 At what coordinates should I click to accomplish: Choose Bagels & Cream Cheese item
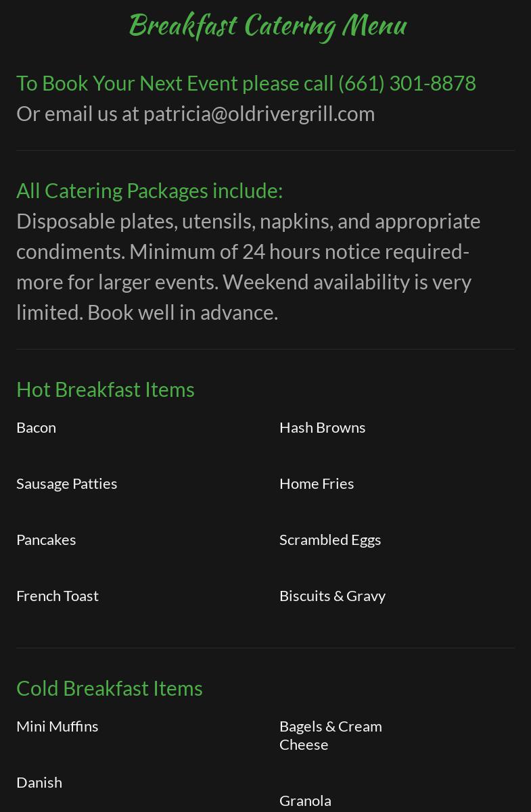(331, 735)
